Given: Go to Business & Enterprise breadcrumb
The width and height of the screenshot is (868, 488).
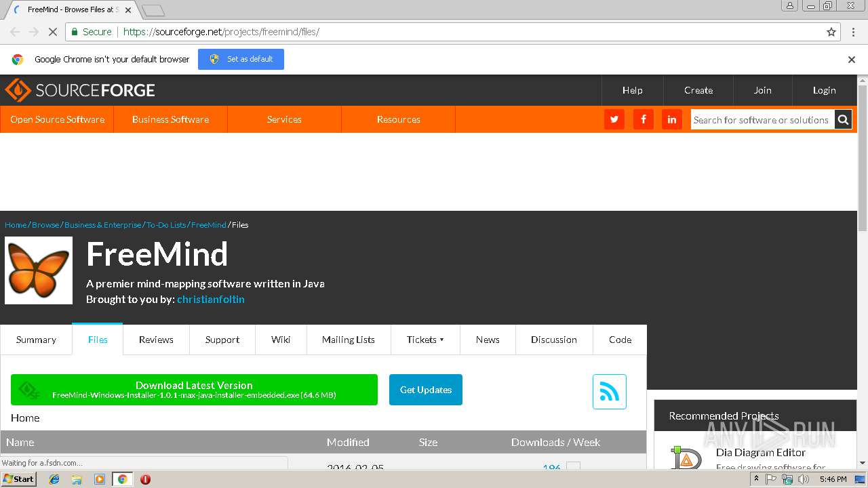Looking at the screenshot, I should pyautogui.click(x=103, y=224).
